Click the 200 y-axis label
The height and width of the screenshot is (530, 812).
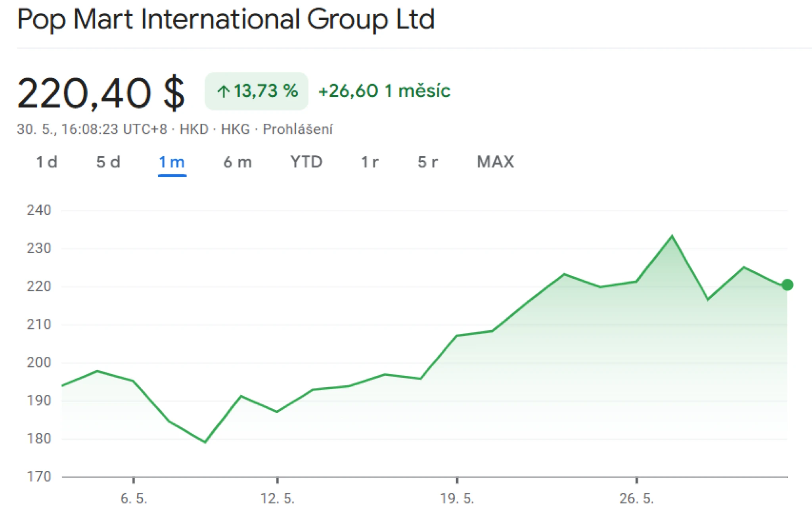point(39,362)
